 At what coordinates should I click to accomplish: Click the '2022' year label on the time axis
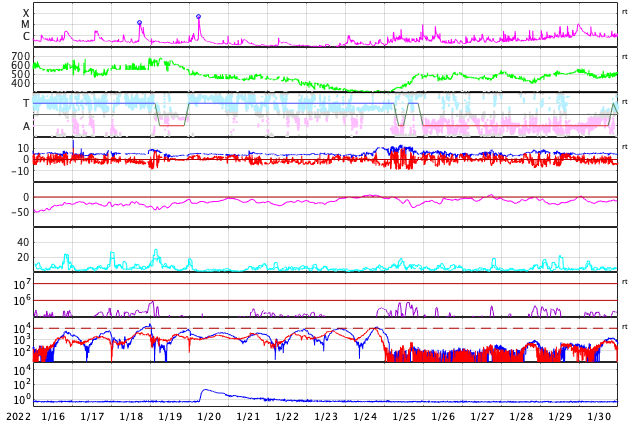point(19,417)
